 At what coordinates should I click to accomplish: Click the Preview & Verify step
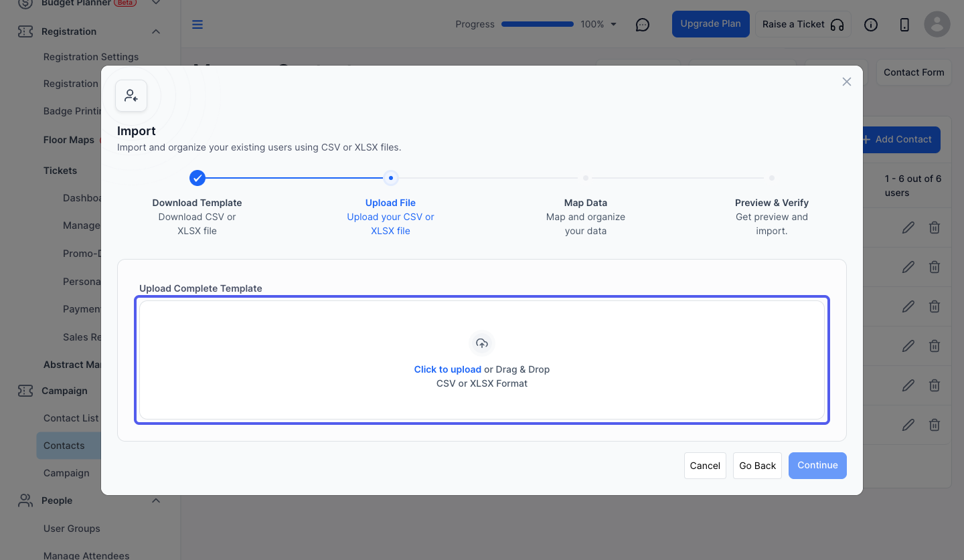click(x=772, y=216)
